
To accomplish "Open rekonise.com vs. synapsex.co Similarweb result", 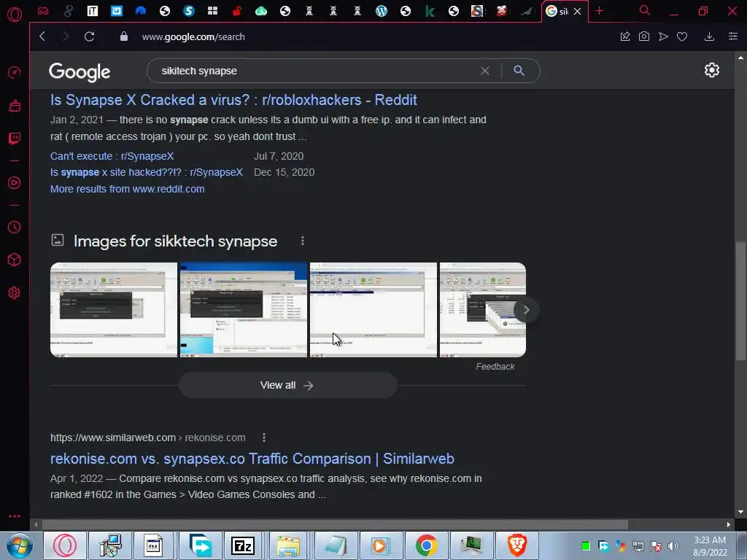I will [x=252, y=459].
